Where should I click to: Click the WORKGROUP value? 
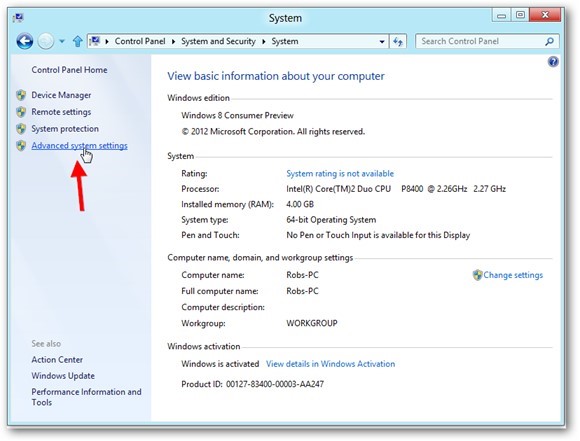(312, 323)
